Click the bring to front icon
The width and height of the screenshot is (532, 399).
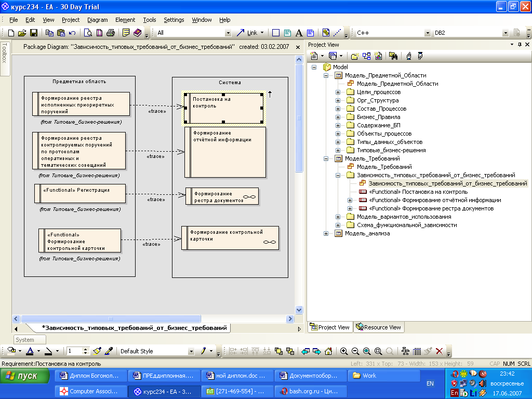[278, 351]
